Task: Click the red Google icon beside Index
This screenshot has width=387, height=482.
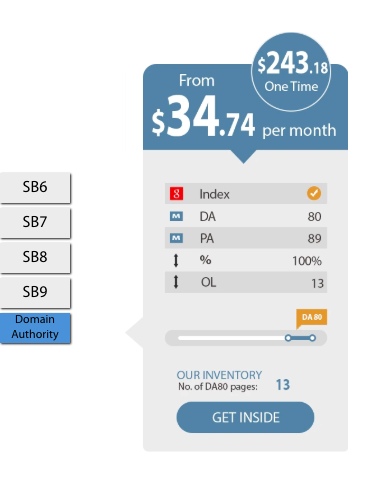Action: coord(176,193)
